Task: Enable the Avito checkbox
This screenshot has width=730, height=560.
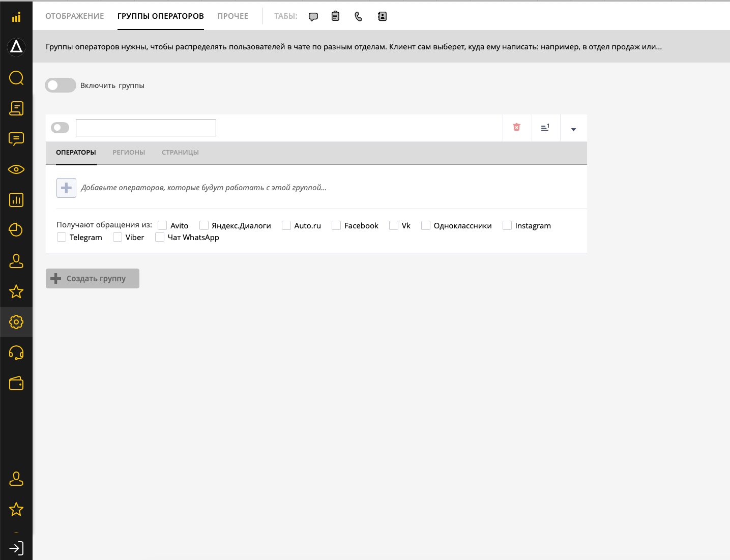Action: tap(162, 225)
